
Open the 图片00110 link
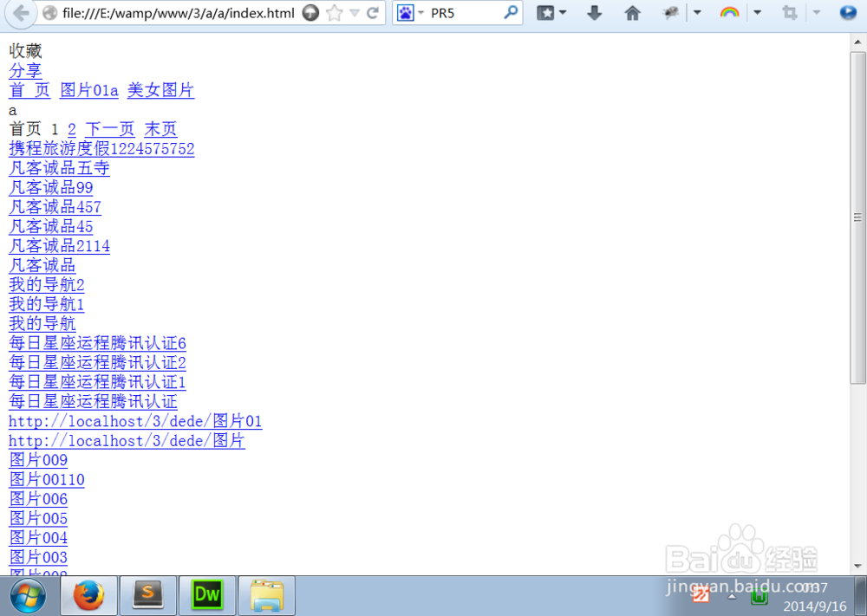tap(47, 479)
